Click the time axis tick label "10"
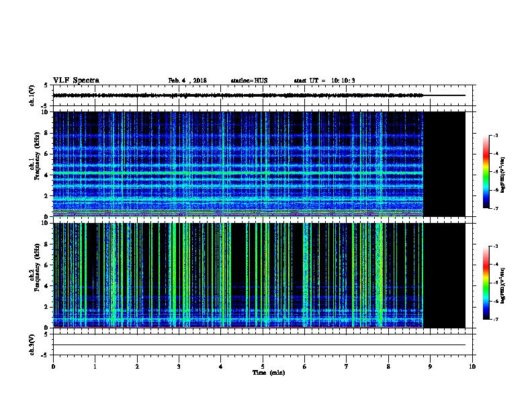 472,367
